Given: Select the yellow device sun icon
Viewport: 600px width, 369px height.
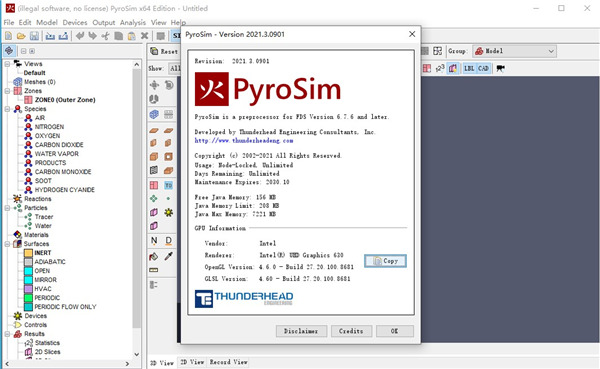Looking at the screenshot, I should 168,212.
